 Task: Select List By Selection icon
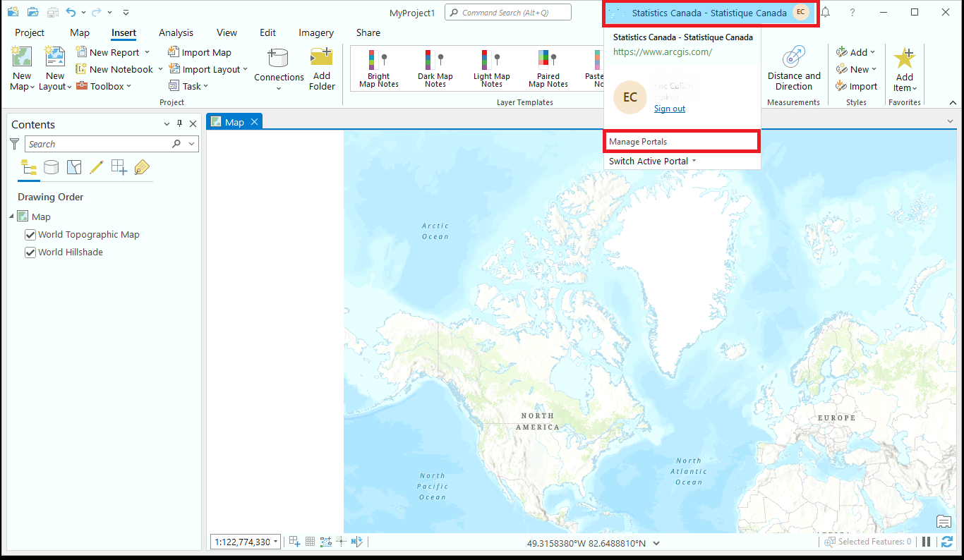(x=74, y=167)
